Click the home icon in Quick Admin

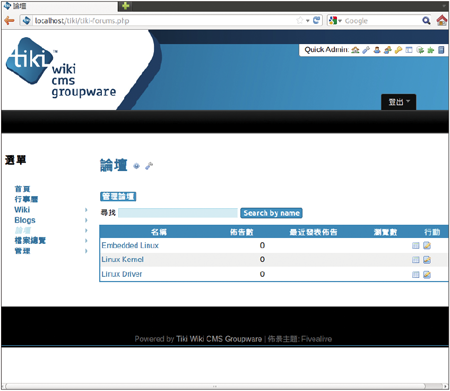(x=355, y=50)
